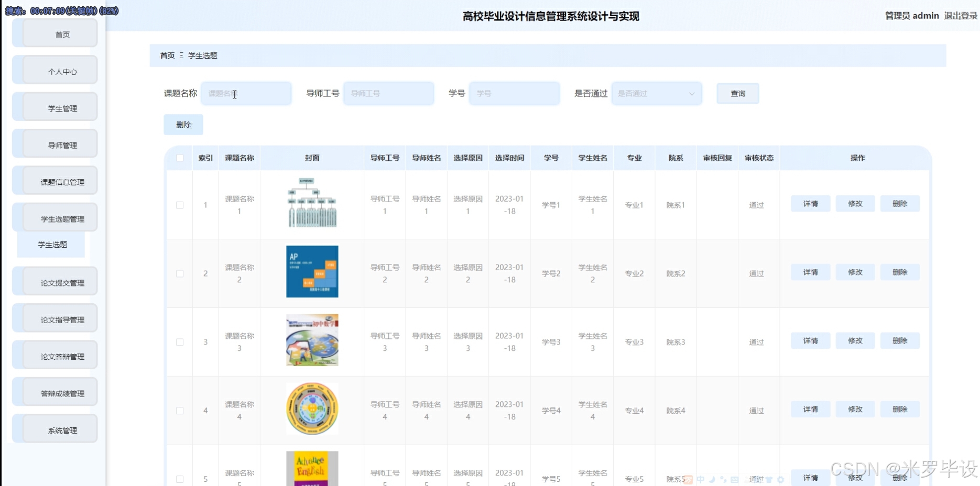Screen dimensions: 980x486
Task: Expand 系统管理 sidebar menu
Action: tap(55, 429)
